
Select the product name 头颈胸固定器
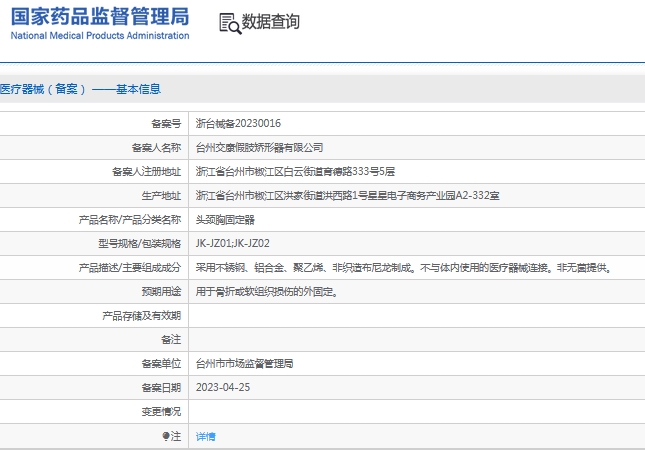(225, 220)
